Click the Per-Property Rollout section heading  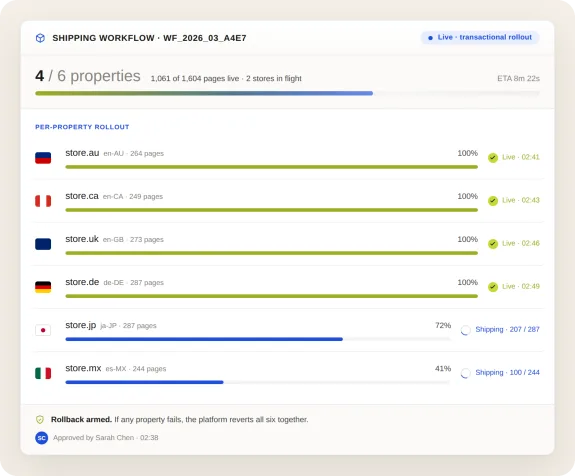(82, 127)
